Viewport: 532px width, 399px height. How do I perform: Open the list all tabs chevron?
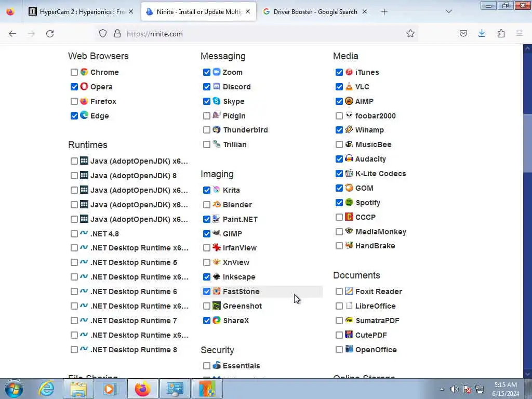(448, 11)
